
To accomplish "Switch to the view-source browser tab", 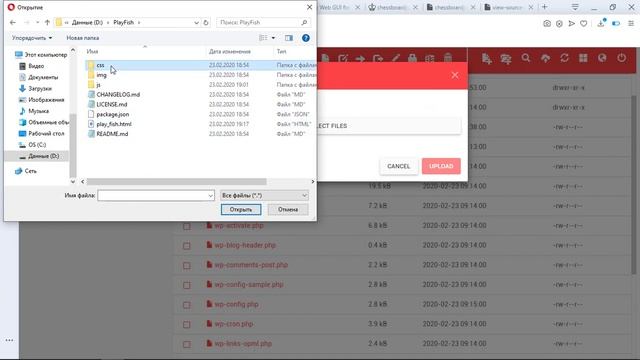I will [x=508, y=7].
